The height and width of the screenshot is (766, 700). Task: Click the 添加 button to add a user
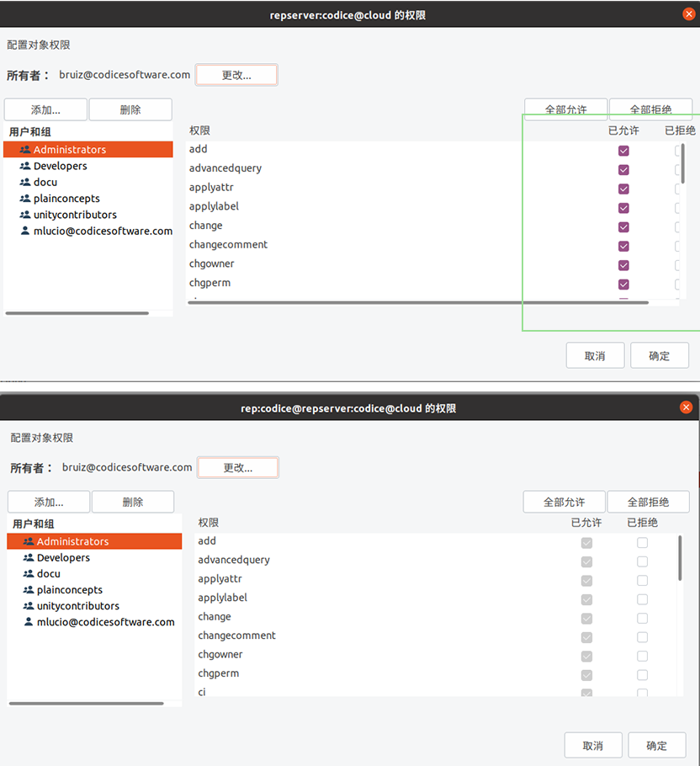(x=45, y=109)
